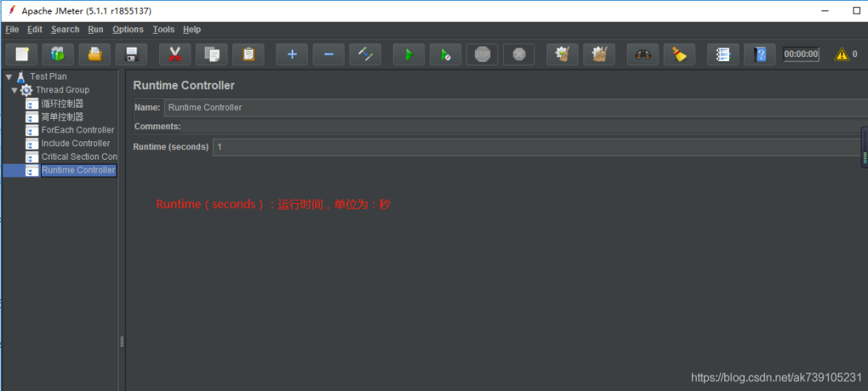Select the Critical Section Controller item
Screen dimensions: 868x391
pos(79,157)
